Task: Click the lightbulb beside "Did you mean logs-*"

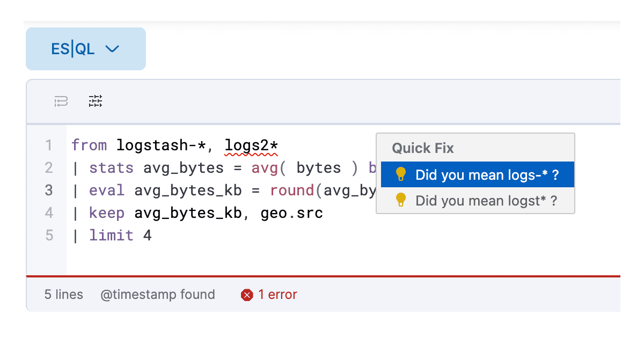Action: coord(400,174)
